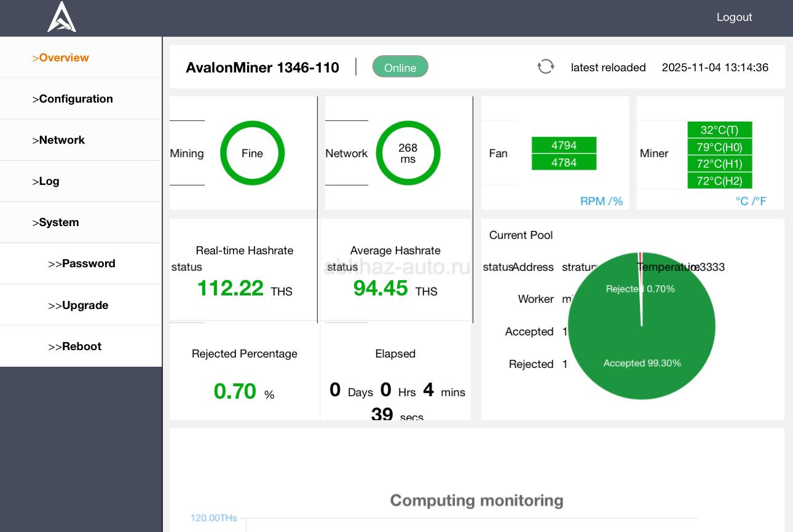Click the reload refresh icon

point(545,67)
